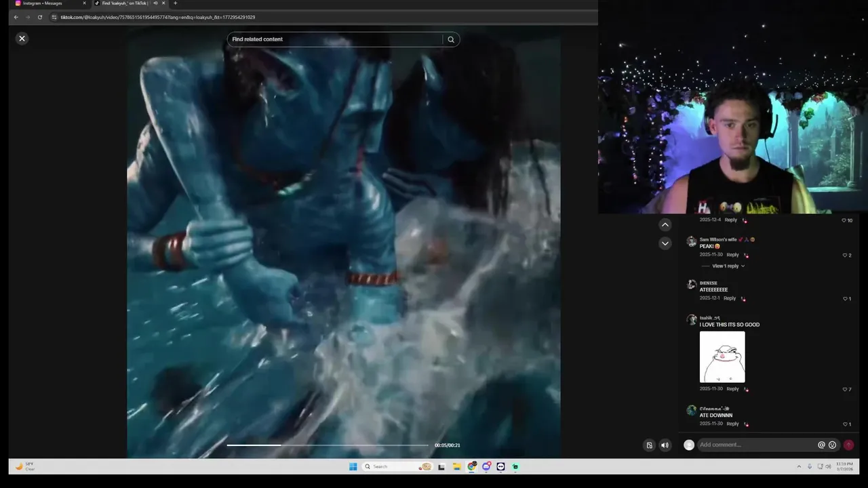Open File Explorer from the taskbar

[x=456, y=467]
